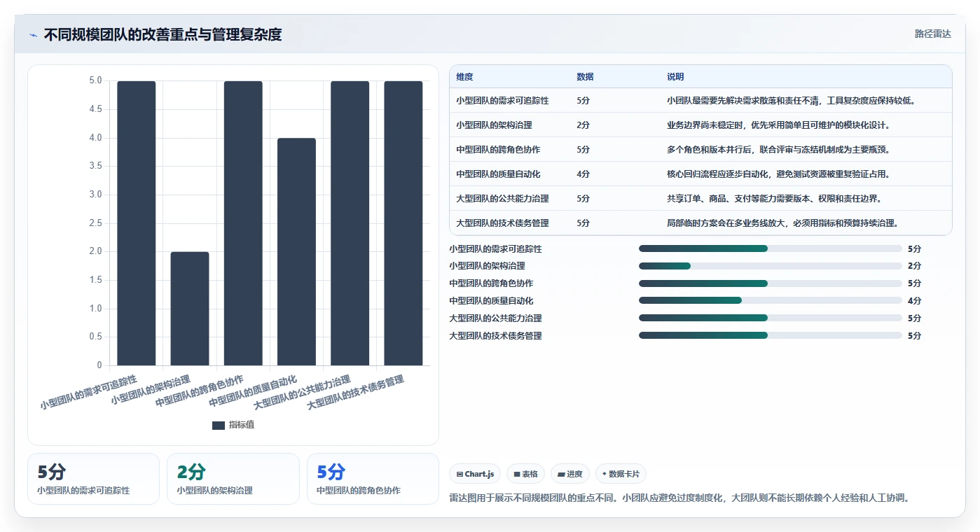Viewport: 980px width, 532px height.
Task: Click the description starting 局部临时方案
Action: pos(782,223)
